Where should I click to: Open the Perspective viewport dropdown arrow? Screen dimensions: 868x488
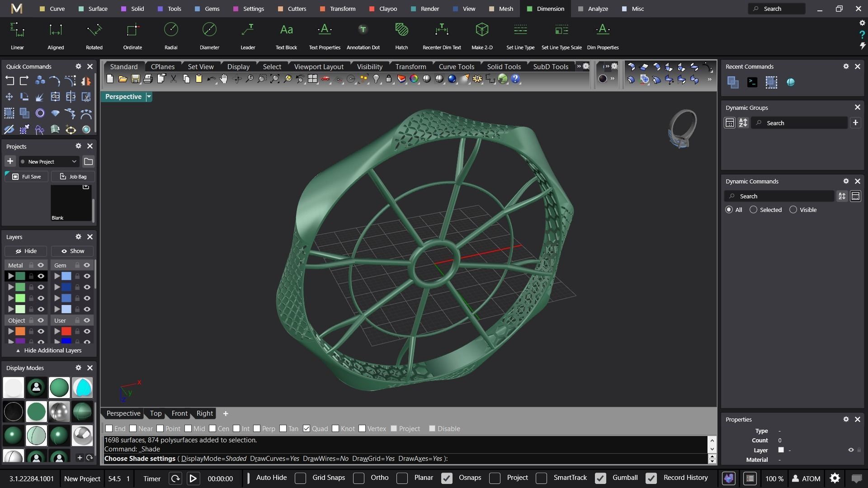pos(149,97)
